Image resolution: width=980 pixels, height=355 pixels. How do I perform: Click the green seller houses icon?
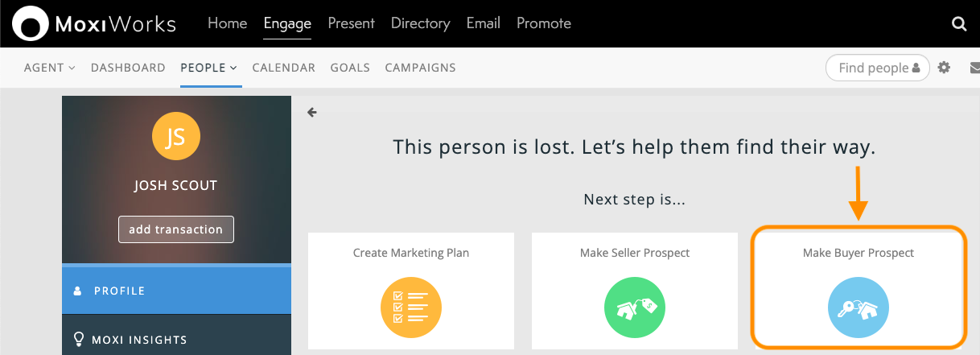coord(635,308)
